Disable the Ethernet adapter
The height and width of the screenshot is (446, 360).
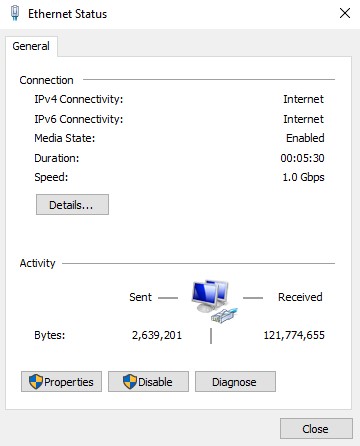click(x=148, y=382)
